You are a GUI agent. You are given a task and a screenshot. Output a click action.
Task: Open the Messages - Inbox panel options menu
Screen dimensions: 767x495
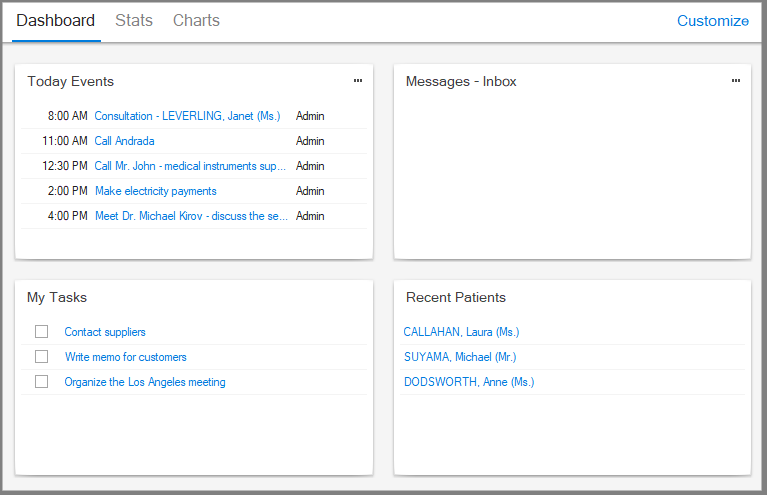click(x=736, y=81)
